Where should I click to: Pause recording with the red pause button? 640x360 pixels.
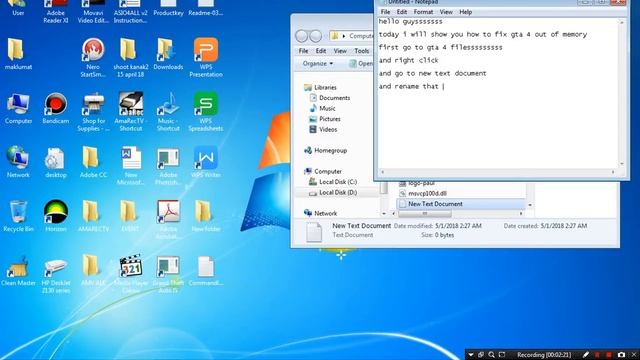[x=597, y=355]
